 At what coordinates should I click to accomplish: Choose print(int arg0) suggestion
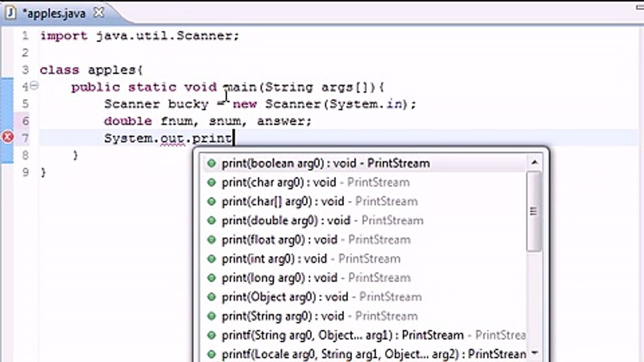364,259
